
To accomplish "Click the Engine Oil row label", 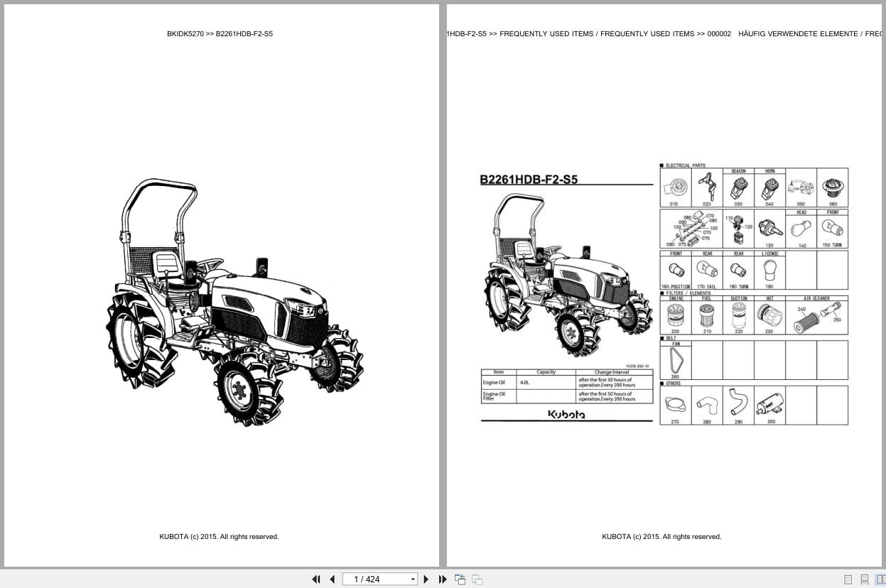I will 494,383.
